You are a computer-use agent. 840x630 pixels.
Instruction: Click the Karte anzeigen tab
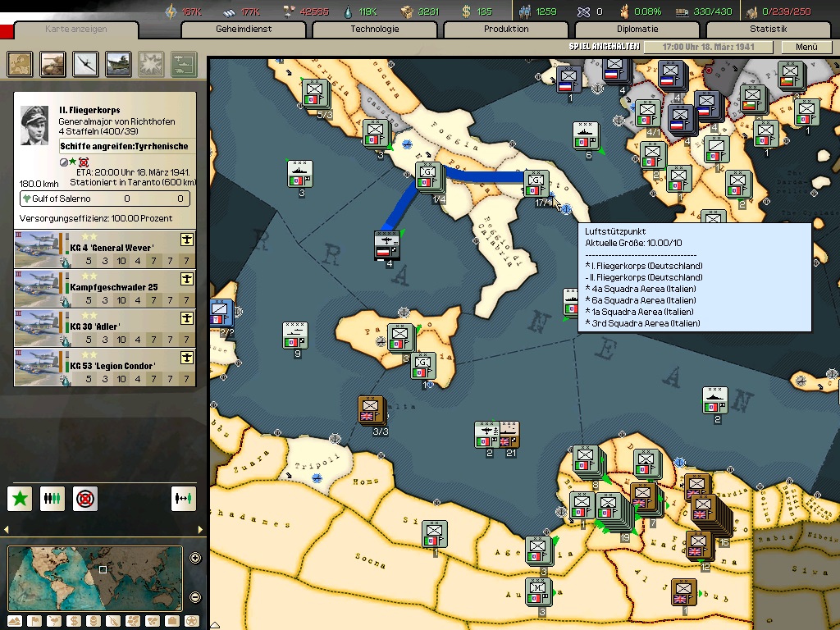click(76, 29)
